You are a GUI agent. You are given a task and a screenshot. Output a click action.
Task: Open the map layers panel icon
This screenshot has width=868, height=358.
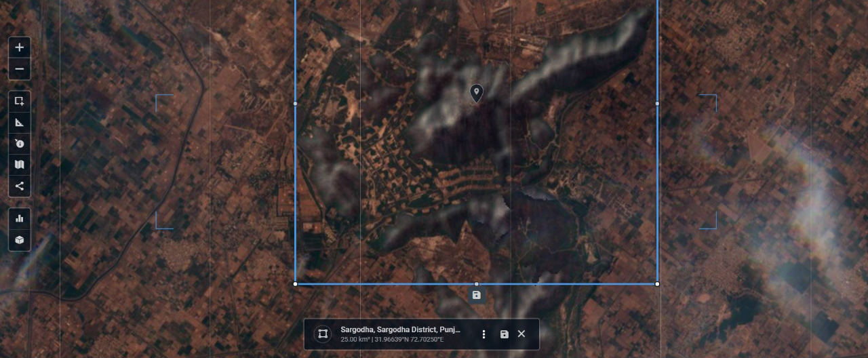click(19, 164)
